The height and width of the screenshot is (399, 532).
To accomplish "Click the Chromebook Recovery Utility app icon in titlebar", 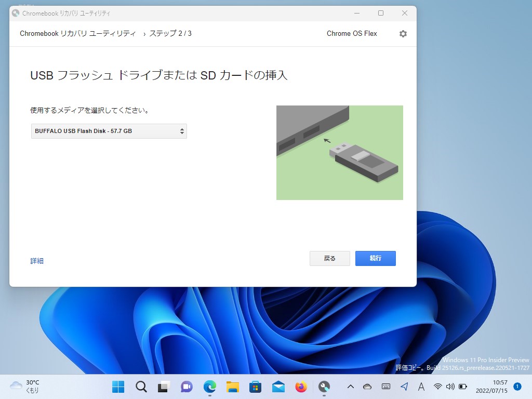I will (x=15, y=13).
